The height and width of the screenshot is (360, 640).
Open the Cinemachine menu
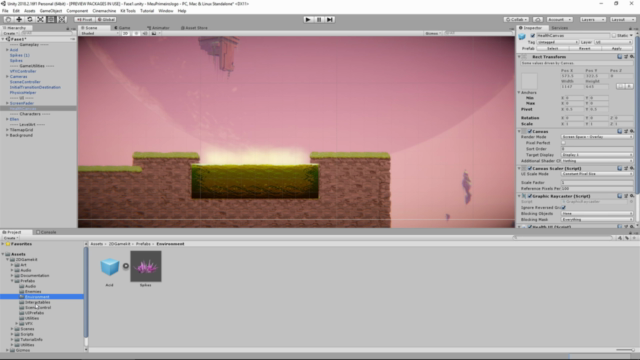point(104,11)
